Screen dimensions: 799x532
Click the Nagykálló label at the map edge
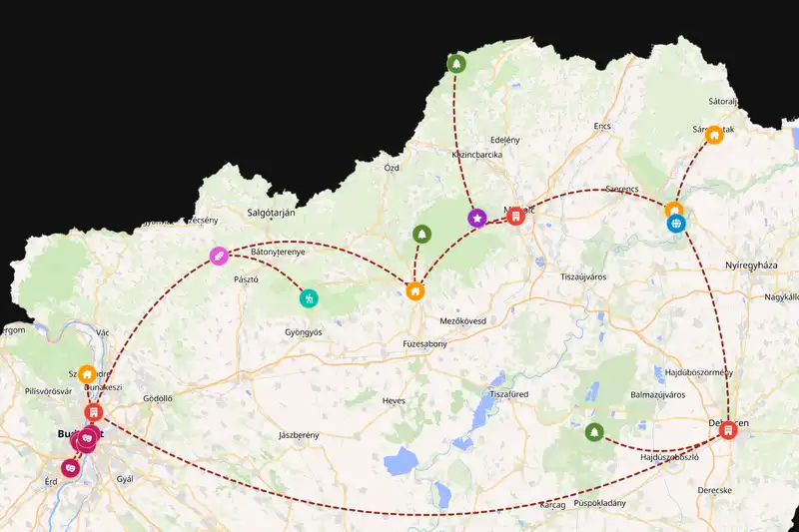[781, 297]
